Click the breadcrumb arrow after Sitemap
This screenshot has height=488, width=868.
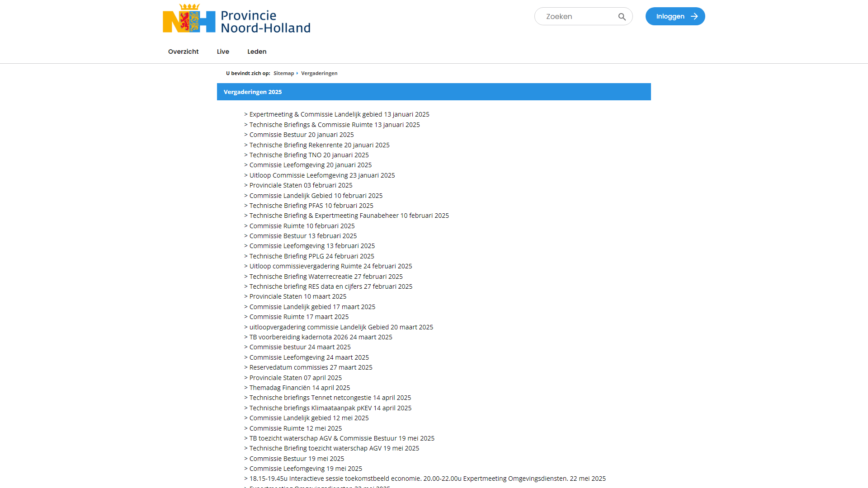tap(297, 73)
